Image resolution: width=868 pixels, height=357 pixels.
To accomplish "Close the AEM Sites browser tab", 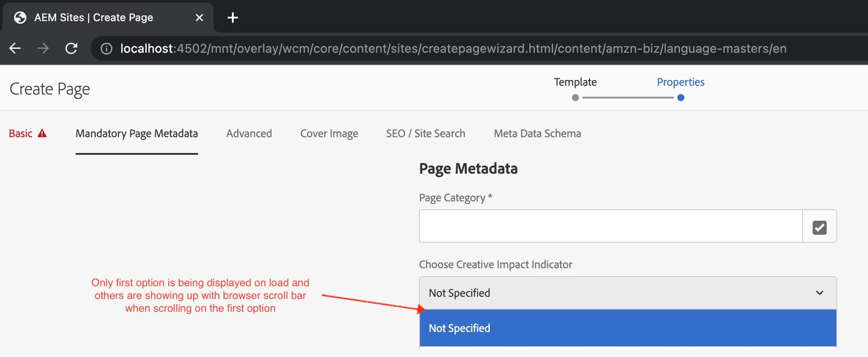I will [x=199, y=18].
